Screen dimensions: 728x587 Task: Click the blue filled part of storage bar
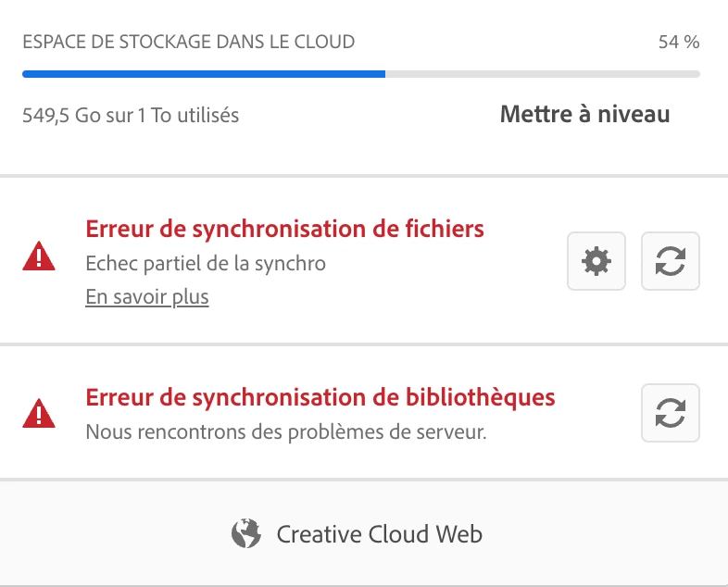204,74
